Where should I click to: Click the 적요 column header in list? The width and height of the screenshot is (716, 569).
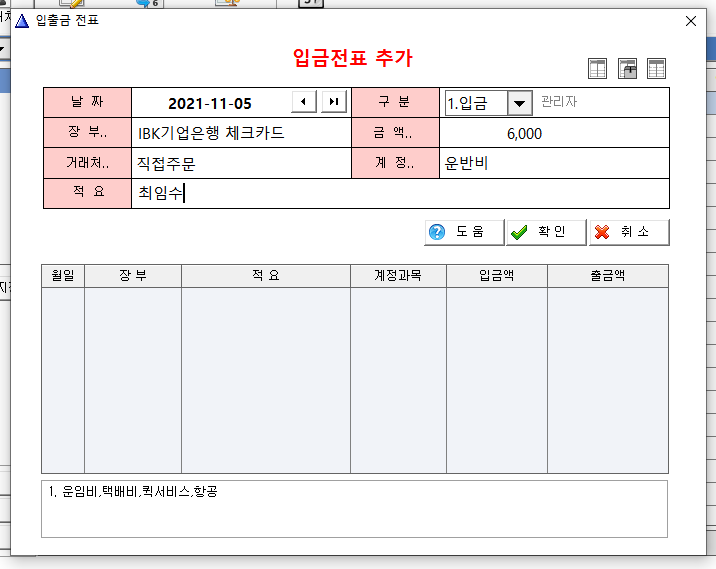click(266, 275)
